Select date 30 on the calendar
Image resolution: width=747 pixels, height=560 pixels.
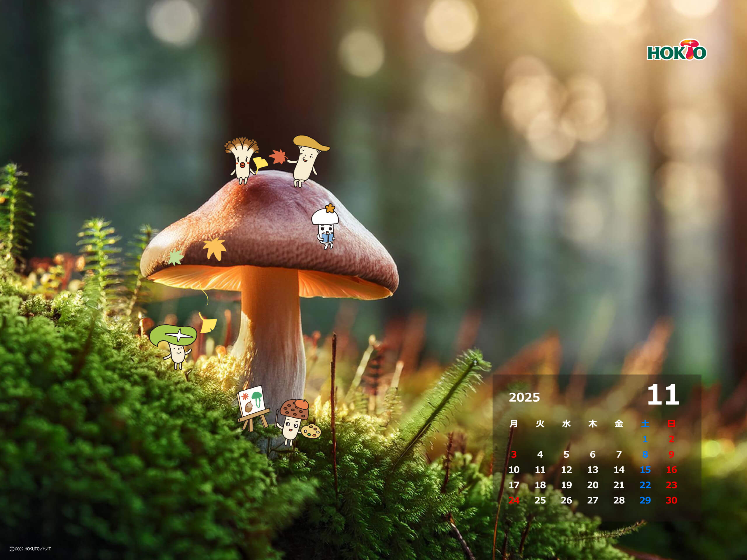pyautogui.click(x=671, y=500)
